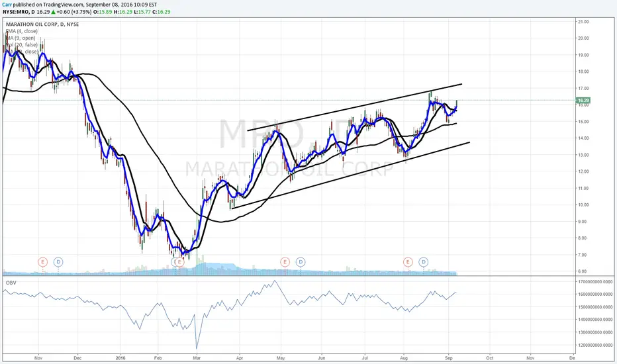Image resolution: width=617 pixels, height=364 pixels.
Task: Click the September 08, 2016 10:09 EST timestamp
Action: (120, 5)
